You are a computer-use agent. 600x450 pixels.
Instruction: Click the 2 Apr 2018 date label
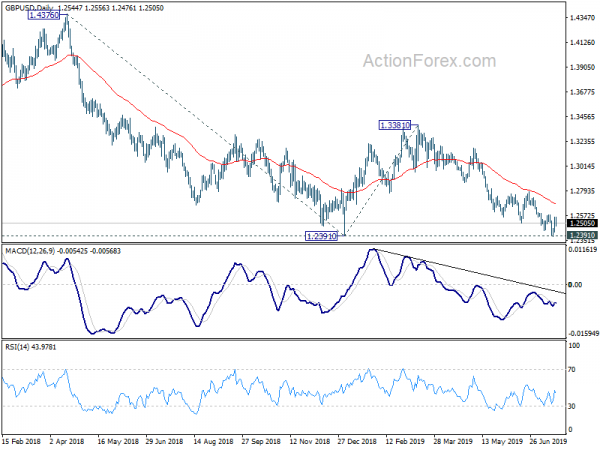[67, 441]
